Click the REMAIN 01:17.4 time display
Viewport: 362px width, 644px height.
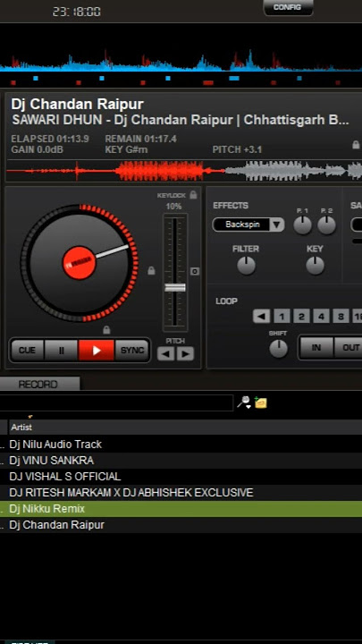(x=141, y=139)
